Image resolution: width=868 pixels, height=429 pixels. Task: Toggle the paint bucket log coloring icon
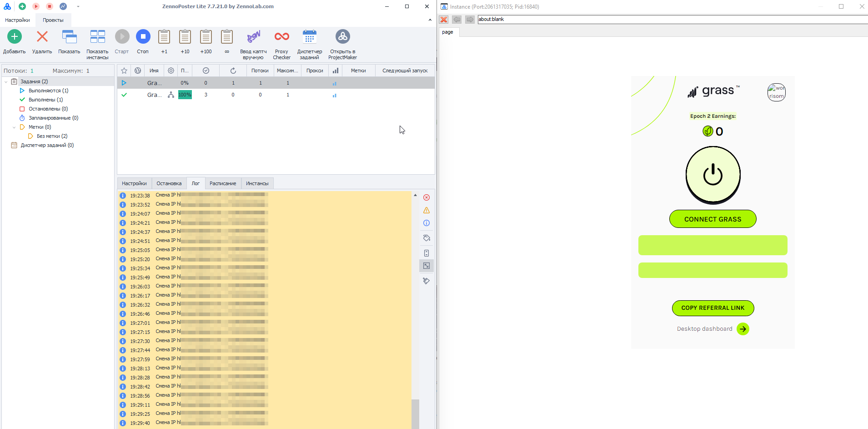point(426,238)
